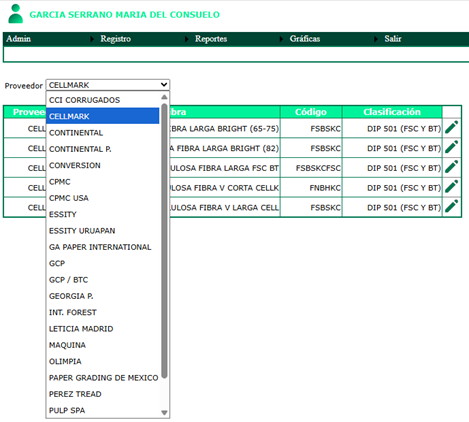This screenshot has height=422, width=469.
Task: Click the dropdown list scroll up arrow
Action: [x=164, y=97]
